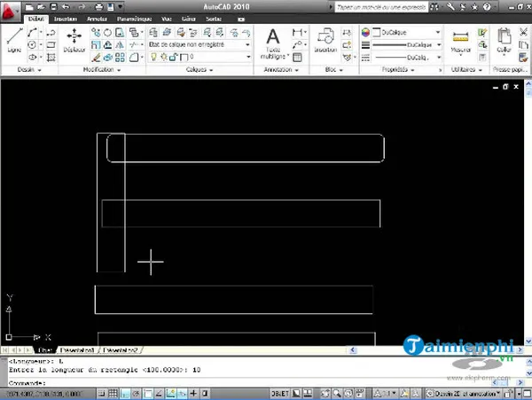Image resolution: width=532 pixels, height=400 pixels.
Task: Switch to the Annoter ribbon tab
Action: [97, 19]
